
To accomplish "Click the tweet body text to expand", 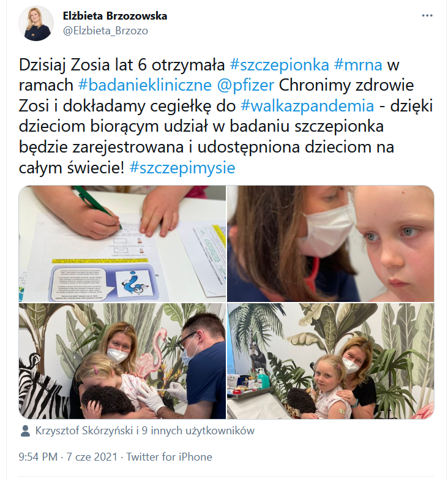I will point(226,116).
